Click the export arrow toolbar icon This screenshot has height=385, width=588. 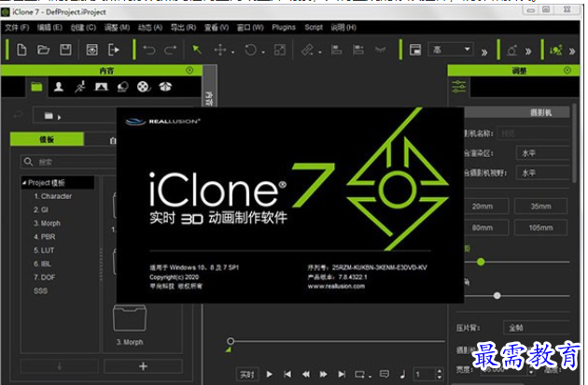pos(114,50)
